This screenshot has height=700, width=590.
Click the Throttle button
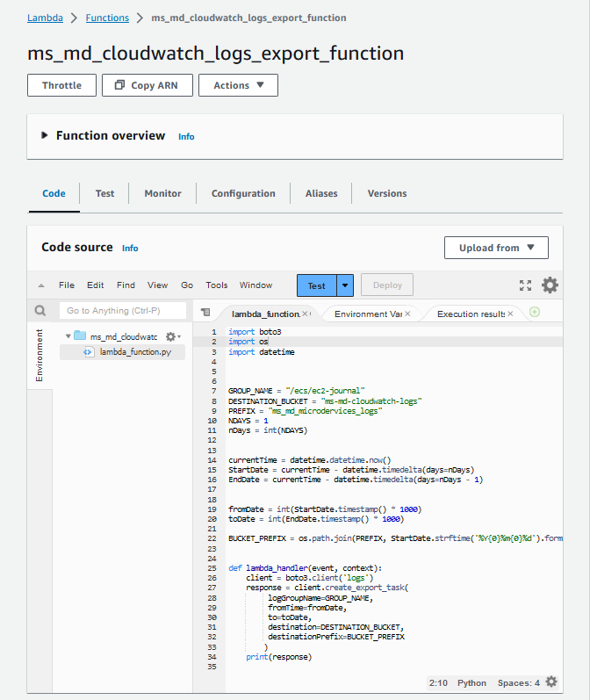pyautogui.click(x=61, y=85)
